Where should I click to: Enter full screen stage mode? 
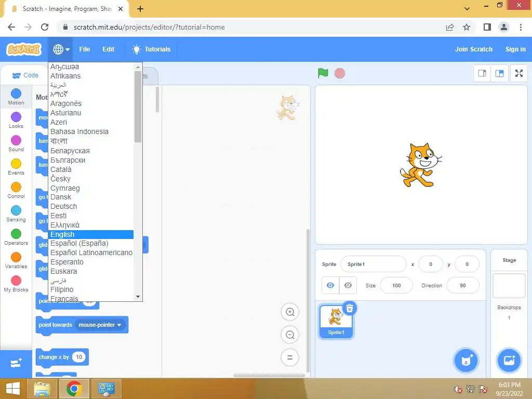click(519, 73)
